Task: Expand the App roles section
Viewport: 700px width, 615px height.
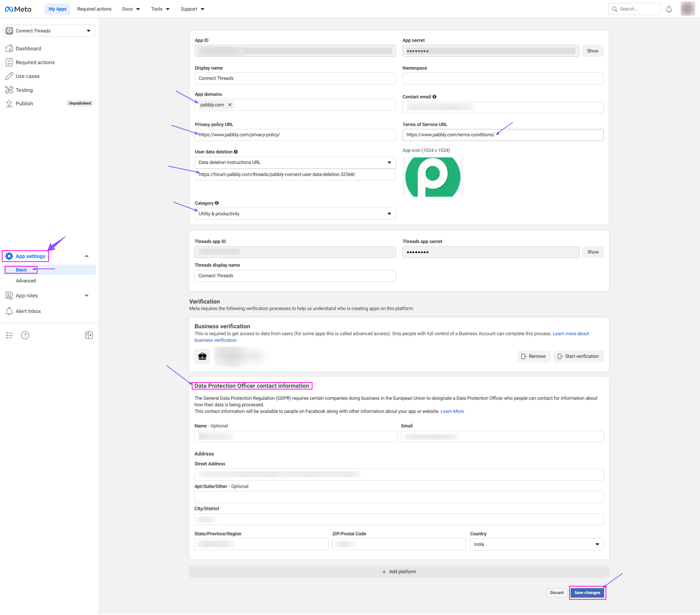Action: click(x=86, y=295)
